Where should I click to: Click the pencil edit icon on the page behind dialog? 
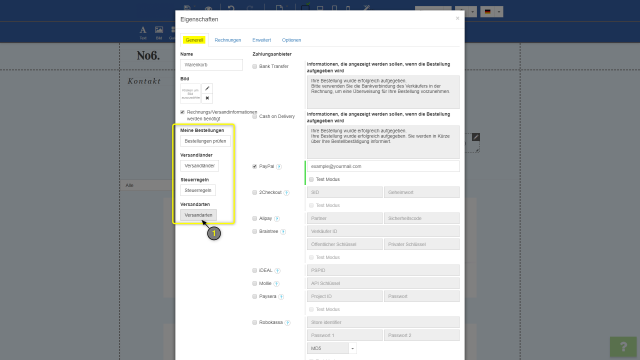pyautogui.click(x=476, y=137)
